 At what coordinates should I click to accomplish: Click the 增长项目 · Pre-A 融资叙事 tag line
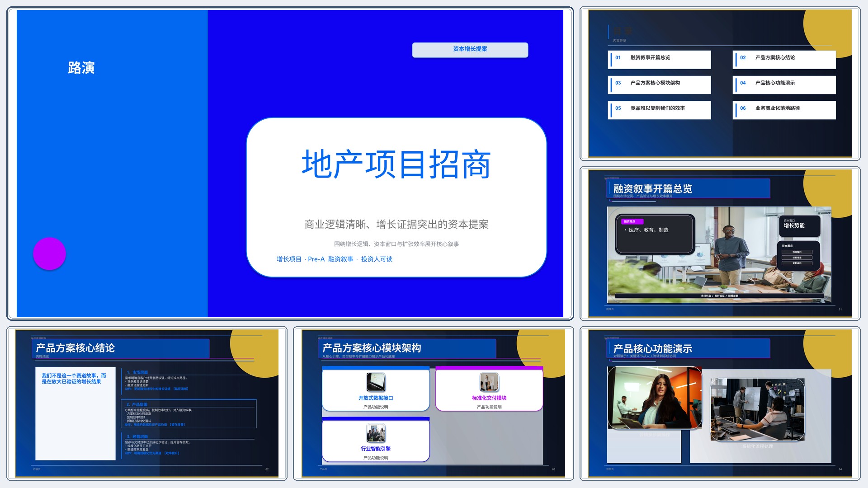tap(335, 259)
